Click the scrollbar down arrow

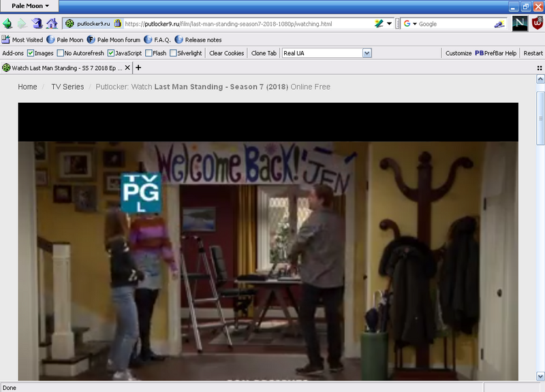(540, 376)
